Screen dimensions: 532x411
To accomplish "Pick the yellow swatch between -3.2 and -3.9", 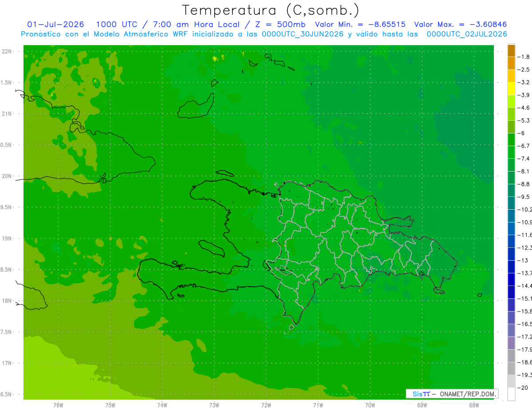I will pyautogui.click(x=511, y=89).
